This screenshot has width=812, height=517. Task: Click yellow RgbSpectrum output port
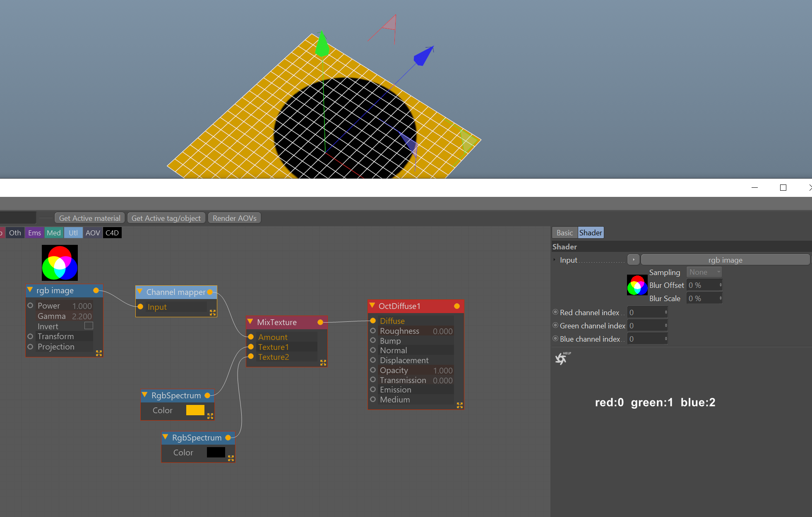click(x=207, y=395)
